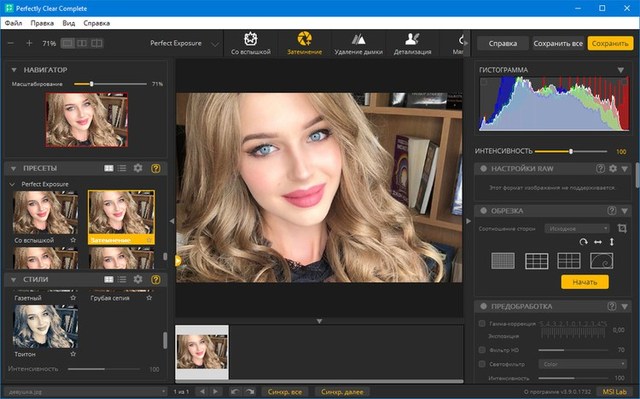Viewport: 640px width, 399px height.
Task: Toggle the Обрезка section on/off
Action: 484,211
